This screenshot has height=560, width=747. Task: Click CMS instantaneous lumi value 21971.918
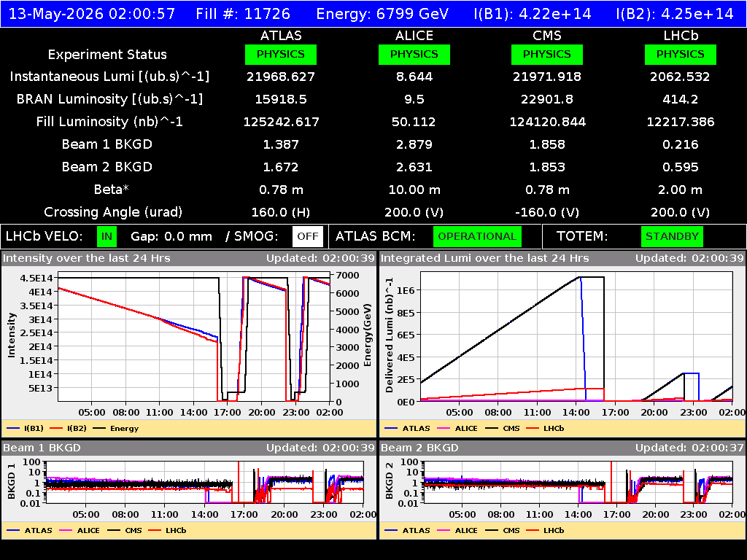[547, 77]
